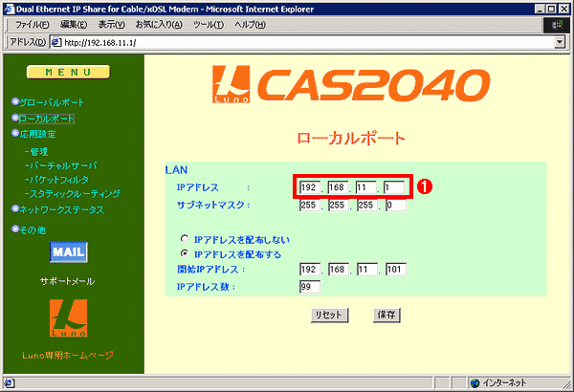574x392 pixels.
Task: Click the リセット button
Action: pos(329,316)
